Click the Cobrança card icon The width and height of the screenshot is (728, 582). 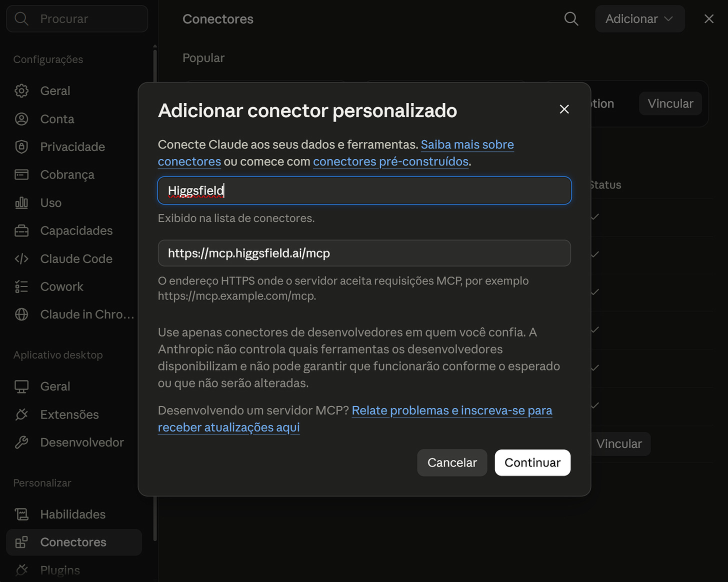tap(21, 174)
